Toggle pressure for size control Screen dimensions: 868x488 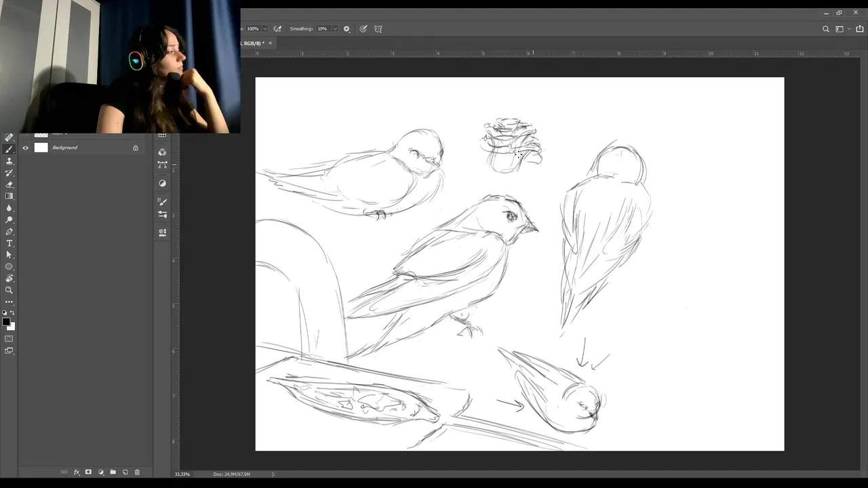pos(363,29)
